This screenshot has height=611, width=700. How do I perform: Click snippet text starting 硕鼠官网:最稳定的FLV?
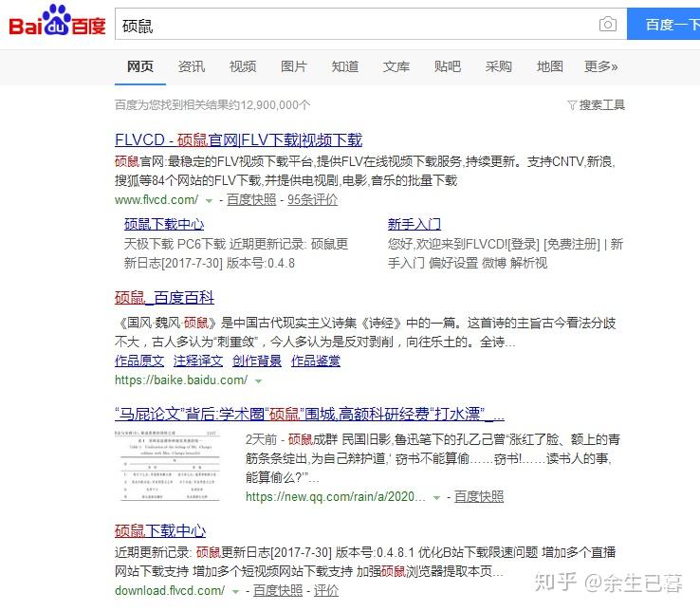(365, 171)
